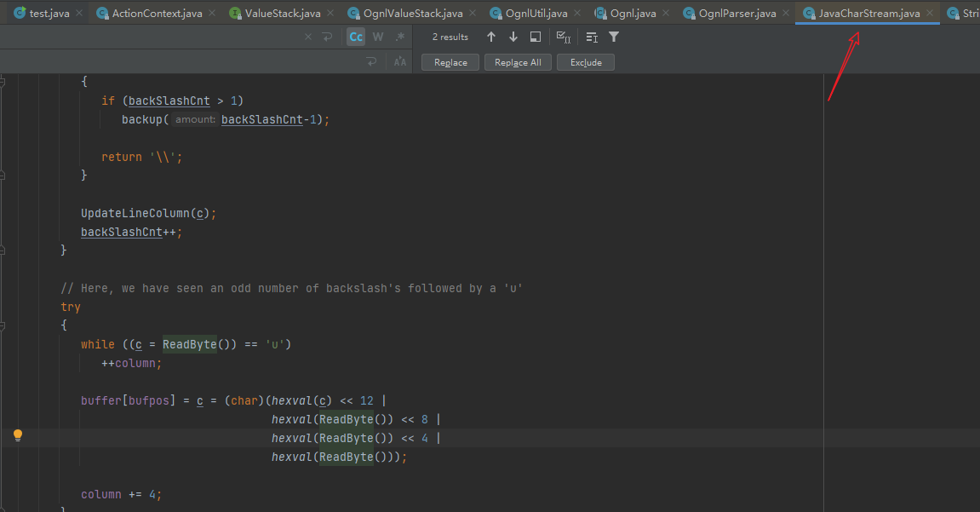This screenshot has width=980, height=512.
Task: Close the ActionContext.java tab
Action: pyautogui.click(x=212, y=13)
